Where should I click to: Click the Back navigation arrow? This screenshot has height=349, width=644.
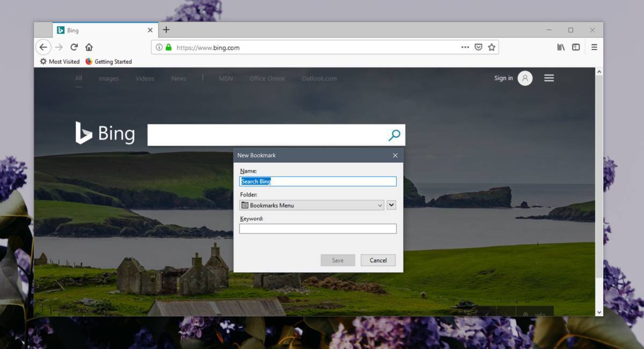(43, 47)
